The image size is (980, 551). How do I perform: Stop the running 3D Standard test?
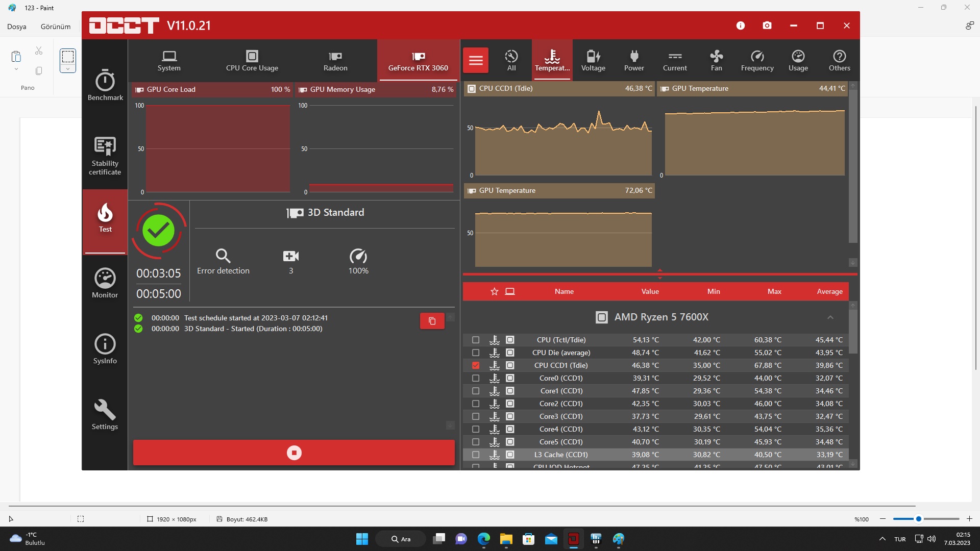[294, 453]
